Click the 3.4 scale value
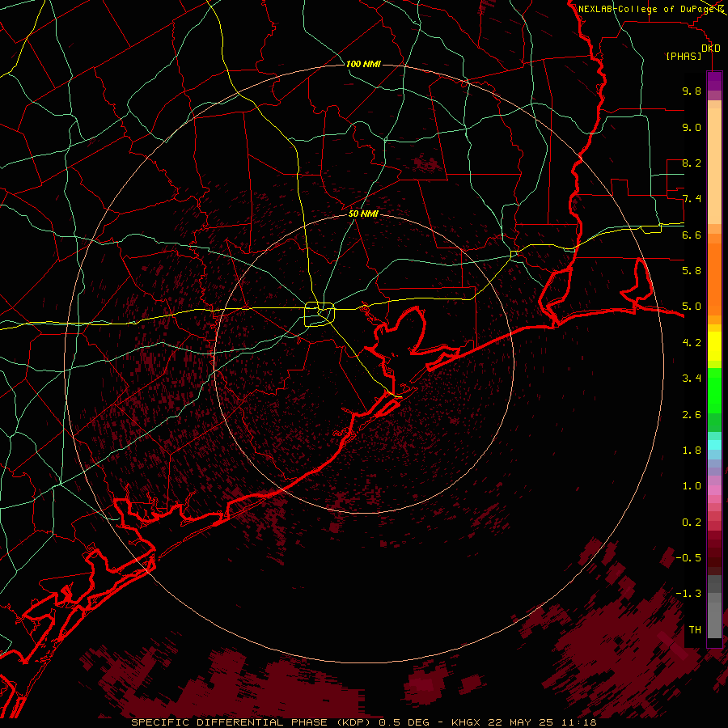This screenshot has width=728, height=728. [692, 379]
